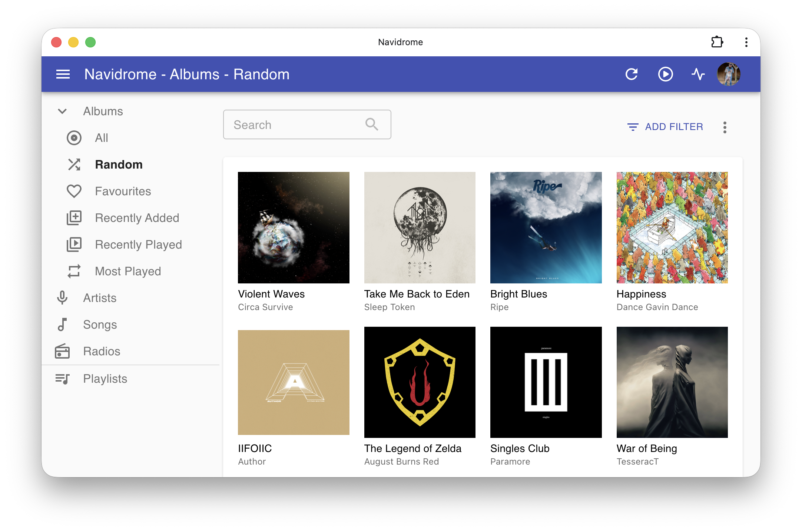
Task: Open the artist named Author
Action: click(x=252, y=462)
